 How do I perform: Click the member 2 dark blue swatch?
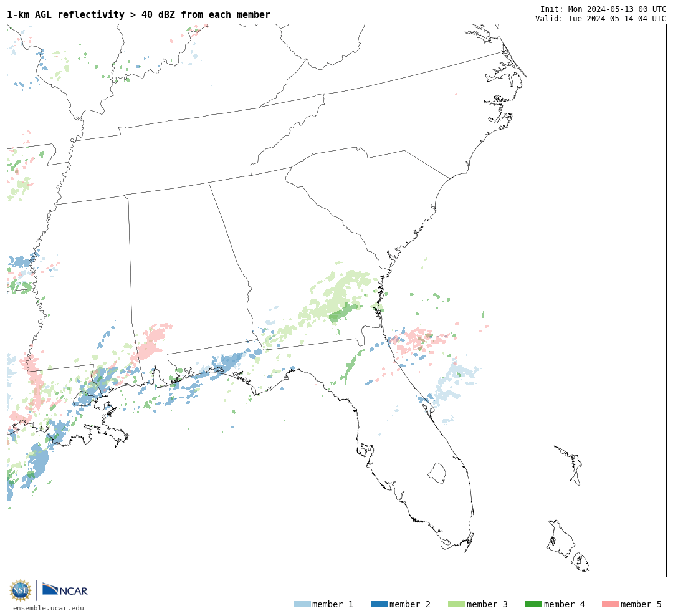click(x=379, y=604)
